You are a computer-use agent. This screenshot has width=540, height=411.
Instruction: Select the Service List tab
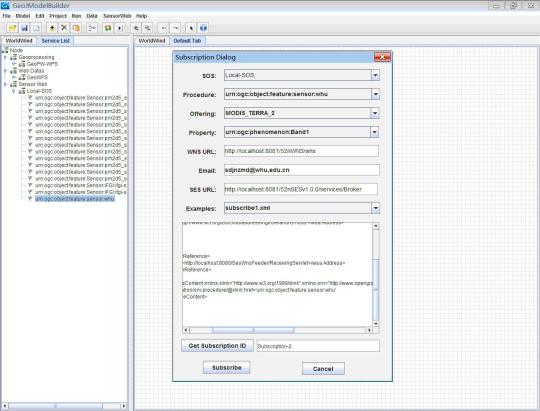55,41
